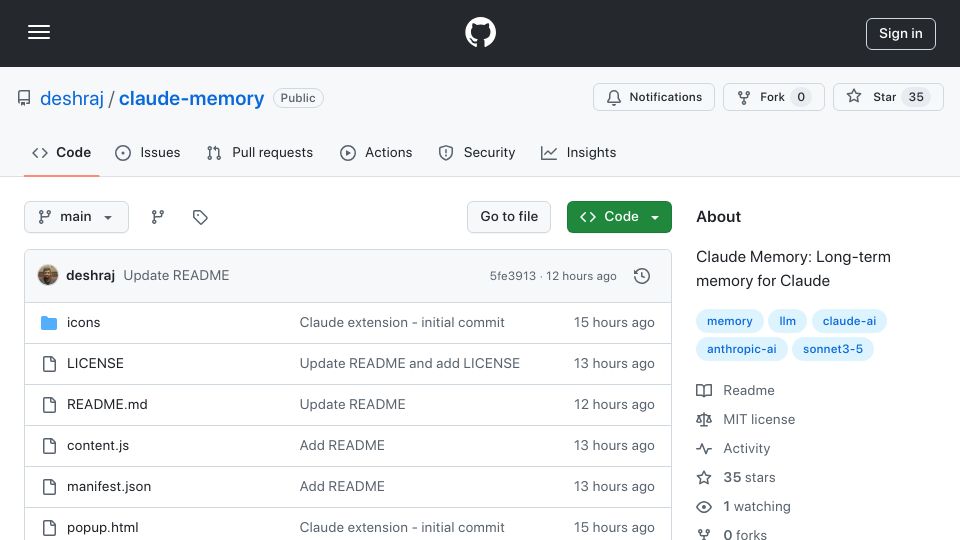This screenshot has width=960, height=540.
Task: Select the memory topic tag
Action: coord(729,321)
